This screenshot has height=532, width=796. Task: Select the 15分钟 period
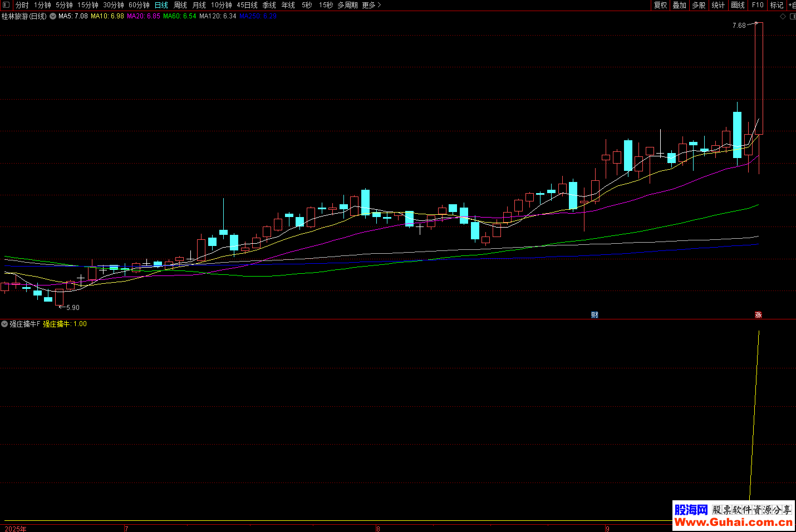click(88, 5)
